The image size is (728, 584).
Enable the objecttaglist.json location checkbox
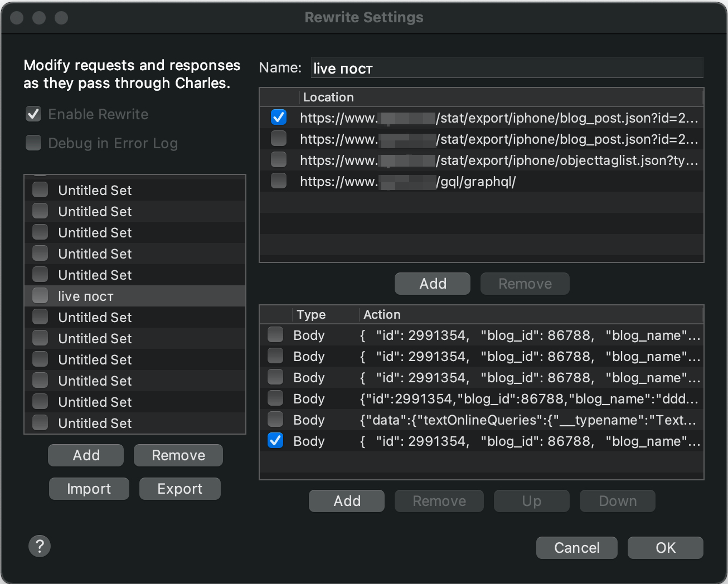point(279,159)
